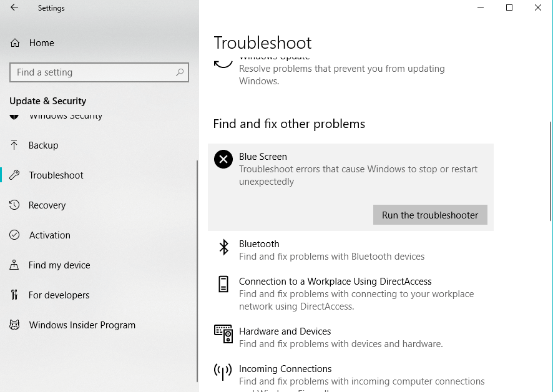The height and width of the screenshot is (392, 553).
Task: Click the Home icon in the sidebar
Action: (15, 43)
